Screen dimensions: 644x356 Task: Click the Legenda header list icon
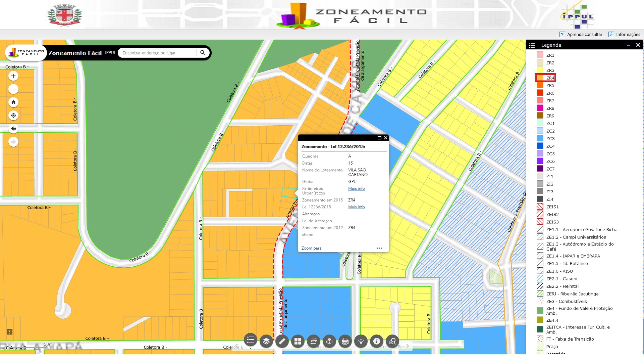point(532,45)
